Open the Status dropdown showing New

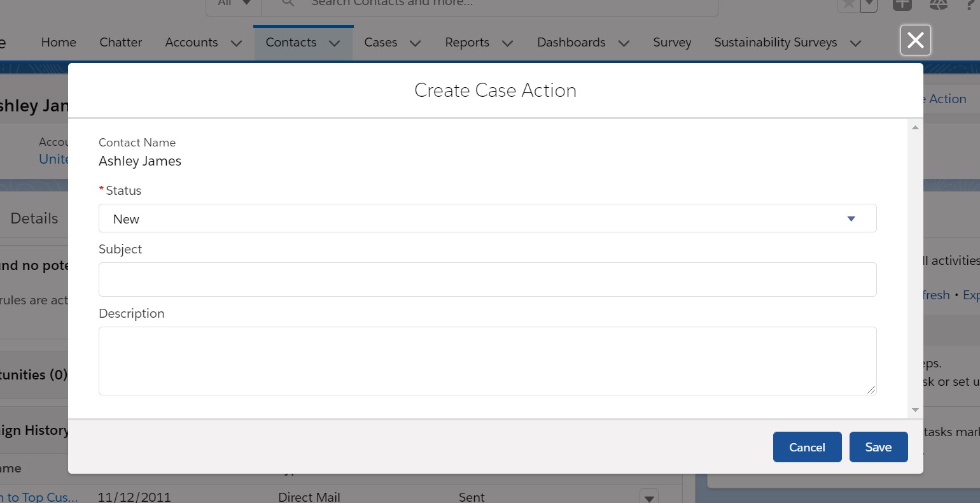[487, 218]
